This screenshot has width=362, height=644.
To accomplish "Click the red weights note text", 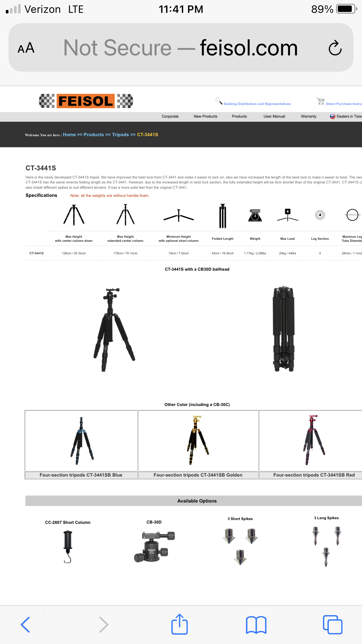I will (x=110, y=195).
